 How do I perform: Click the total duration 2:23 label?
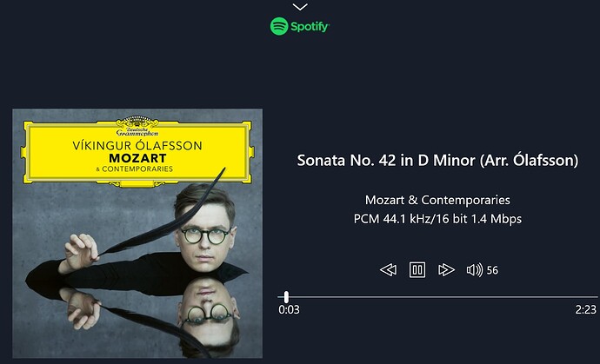pyautogui.click(x=586, y=310)
